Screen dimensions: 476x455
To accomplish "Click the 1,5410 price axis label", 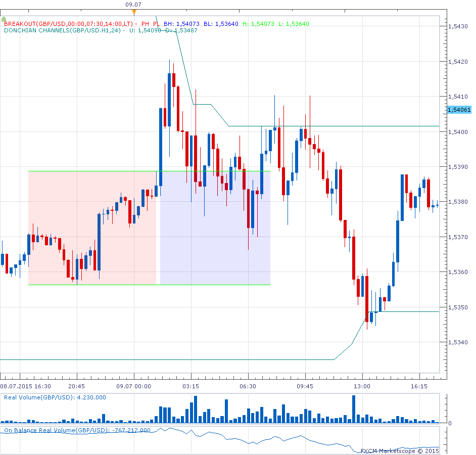I will (458, 97).
